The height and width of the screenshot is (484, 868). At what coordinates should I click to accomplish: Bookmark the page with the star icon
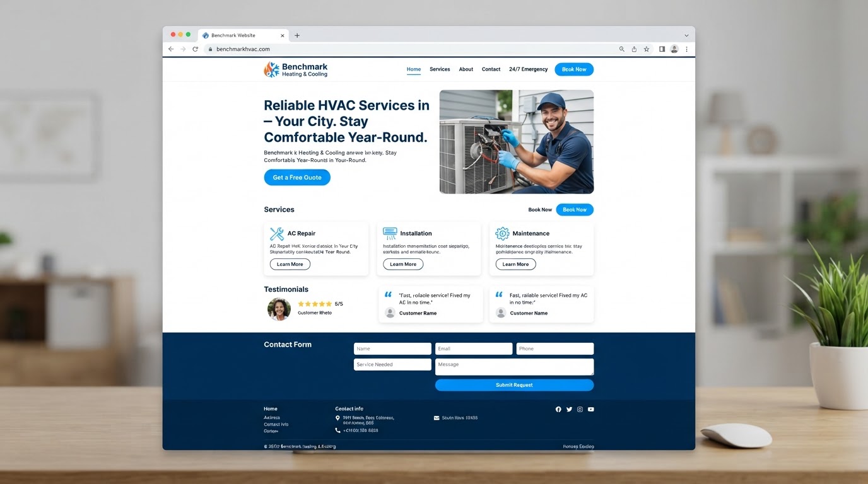pos(647,49)
